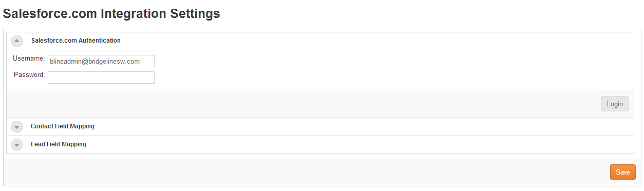Select the Salesforce.com Authentication header text
The width and height of the screenshot is (644, 191).
76,40
